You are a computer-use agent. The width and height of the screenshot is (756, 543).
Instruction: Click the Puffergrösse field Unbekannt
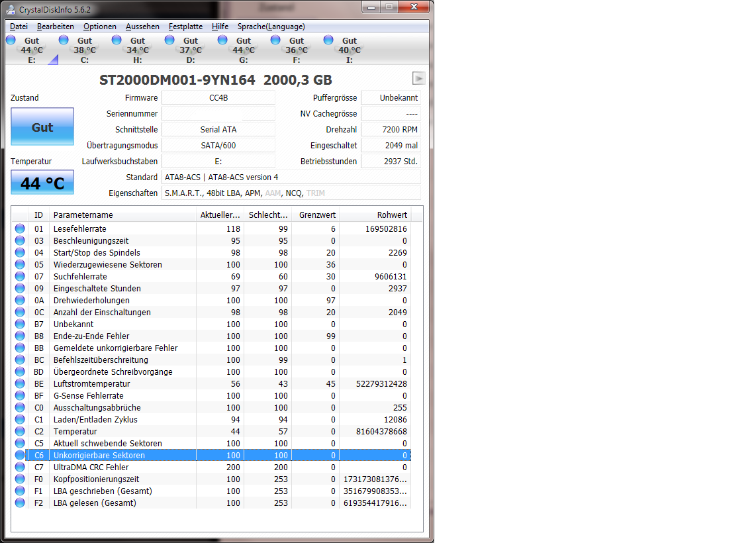tap(391, 97)
